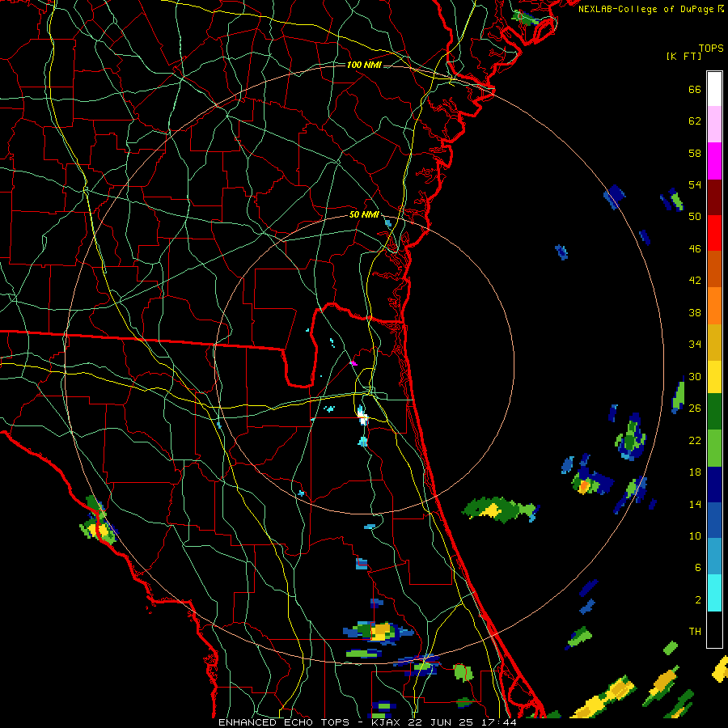Click the "ENHANCED ECHO TOPS" title text

pyautogui.click(x=283, y=722)
